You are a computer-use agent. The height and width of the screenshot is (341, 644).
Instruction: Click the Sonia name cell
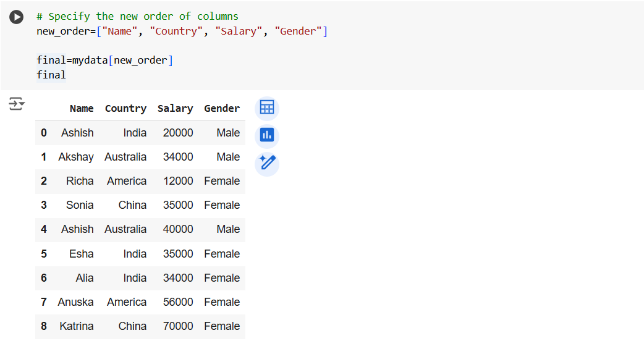point(80,205)
